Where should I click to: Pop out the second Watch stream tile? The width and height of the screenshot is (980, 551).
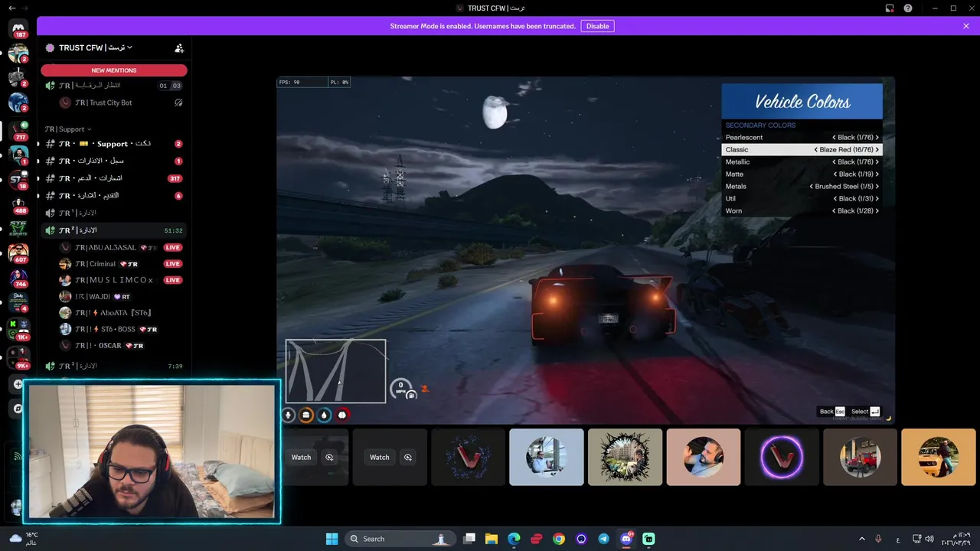pos(408,457)
